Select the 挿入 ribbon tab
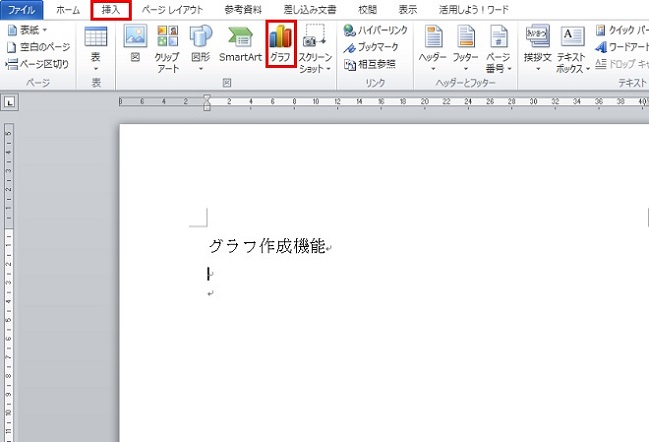 [x=111, y=10]
